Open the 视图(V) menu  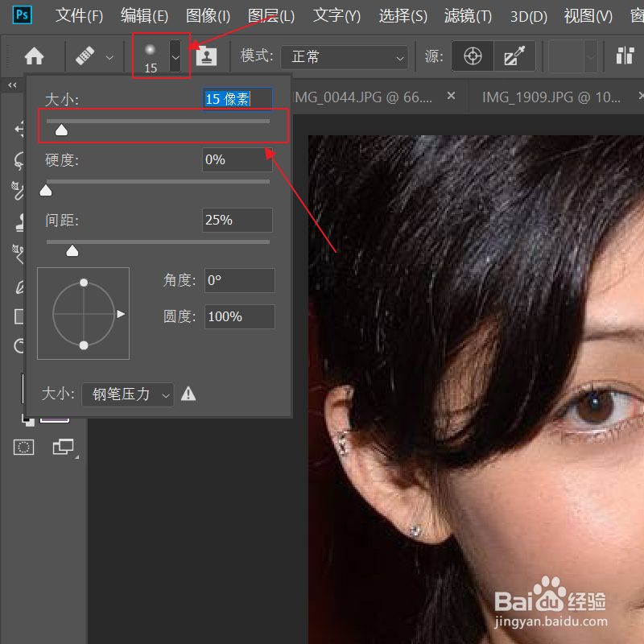(x=588, y=16)
